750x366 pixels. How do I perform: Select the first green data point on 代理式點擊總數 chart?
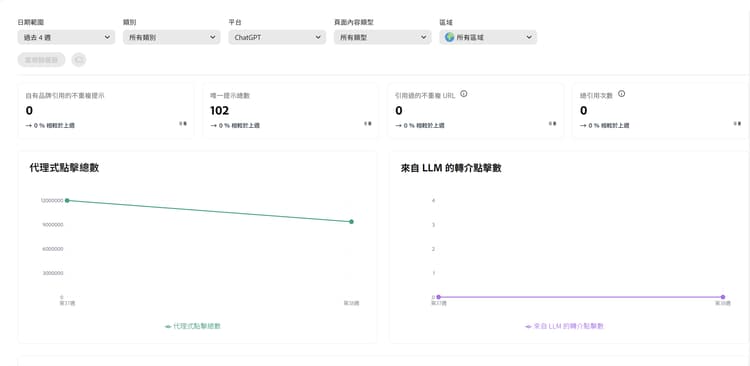click(67, 200)
